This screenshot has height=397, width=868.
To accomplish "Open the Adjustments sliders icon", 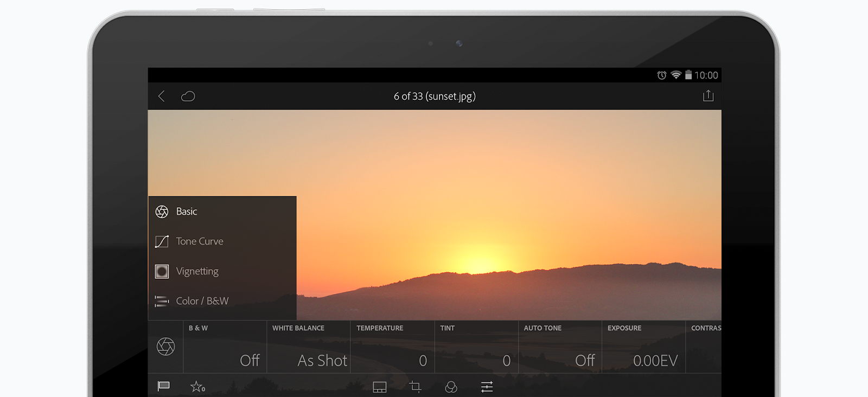I will pyautogui.click(x=487, y=387).
